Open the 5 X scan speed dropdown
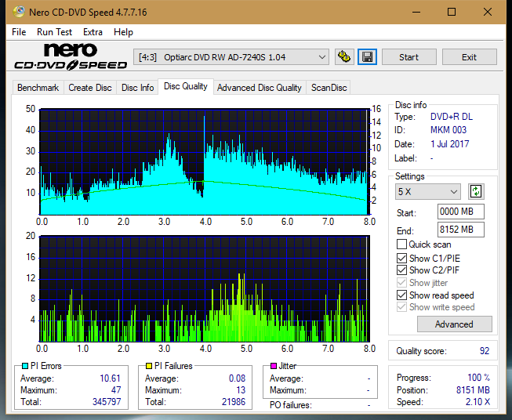Viewport: 512px width, 420px height. (x=428, y=191)
